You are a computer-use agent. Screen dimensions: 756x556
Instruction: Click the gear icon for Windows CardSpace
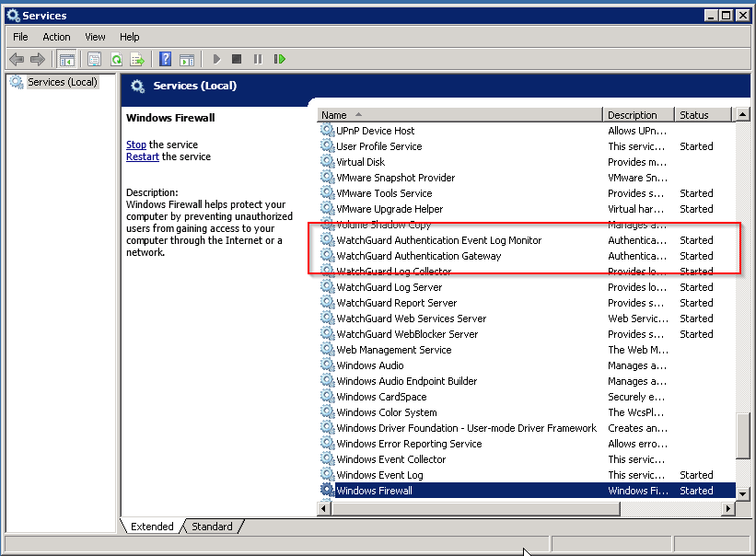328,396
